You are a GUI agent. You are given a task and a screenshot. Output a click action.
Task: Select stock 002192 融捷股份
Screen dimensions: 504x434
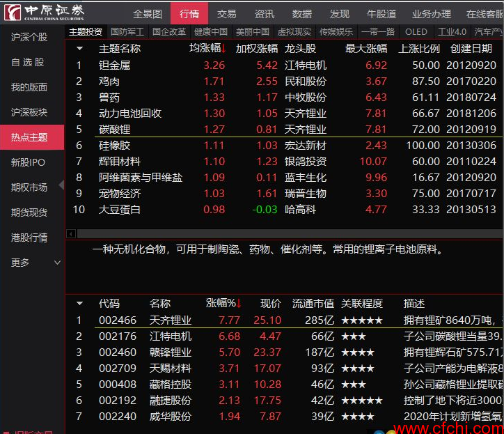coord(284,401)
